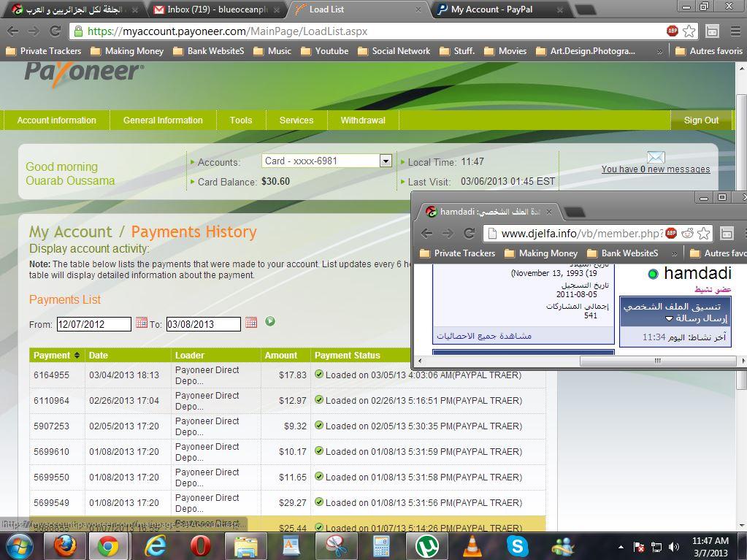Open the Services menu on the Payoneer navigation bar
This screenshot has width=747, height=560.
[x=296, y=120]
